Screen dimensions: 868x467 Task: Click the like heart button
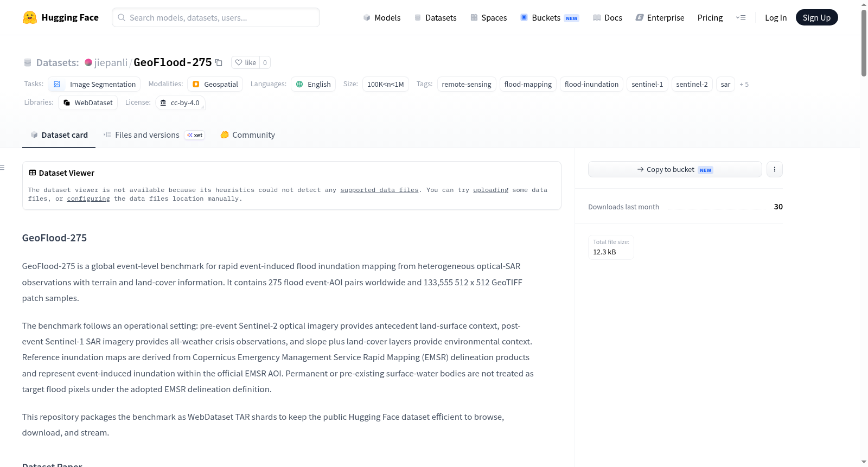pos(245,62)
